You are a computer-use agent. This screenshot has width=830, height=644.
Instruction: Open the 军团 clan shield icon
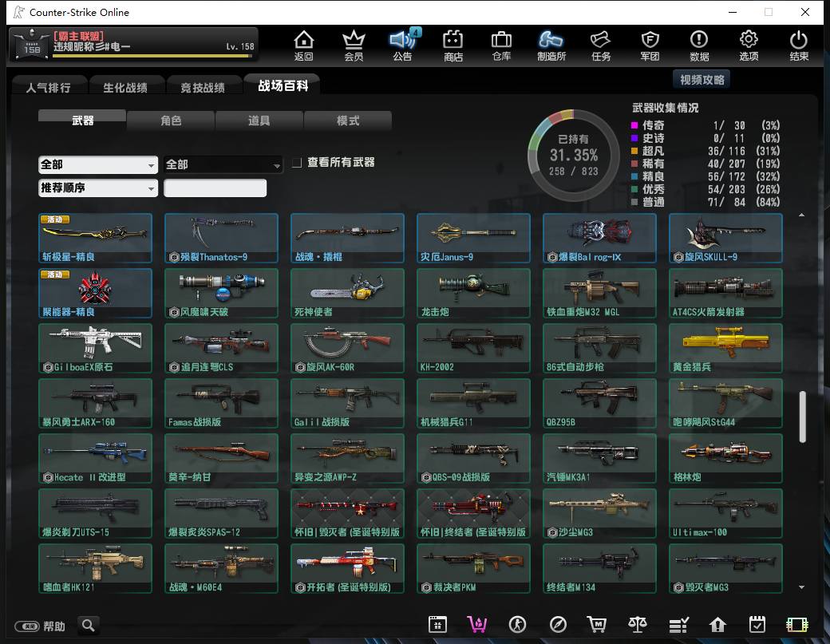pos(650,45)
